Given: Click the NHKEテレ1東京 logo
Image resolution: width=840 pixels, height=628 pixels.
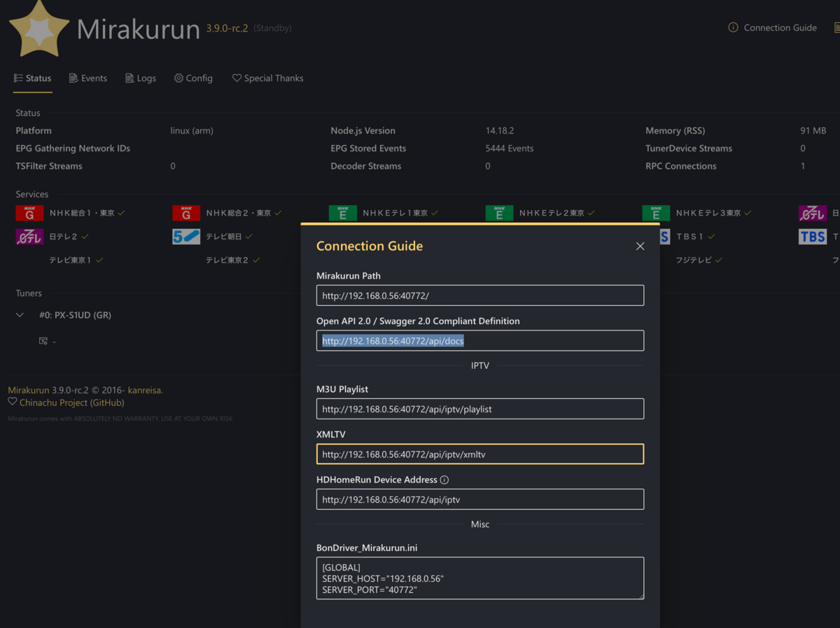Looking at the screenshot, I should click(x=343, y=213).
